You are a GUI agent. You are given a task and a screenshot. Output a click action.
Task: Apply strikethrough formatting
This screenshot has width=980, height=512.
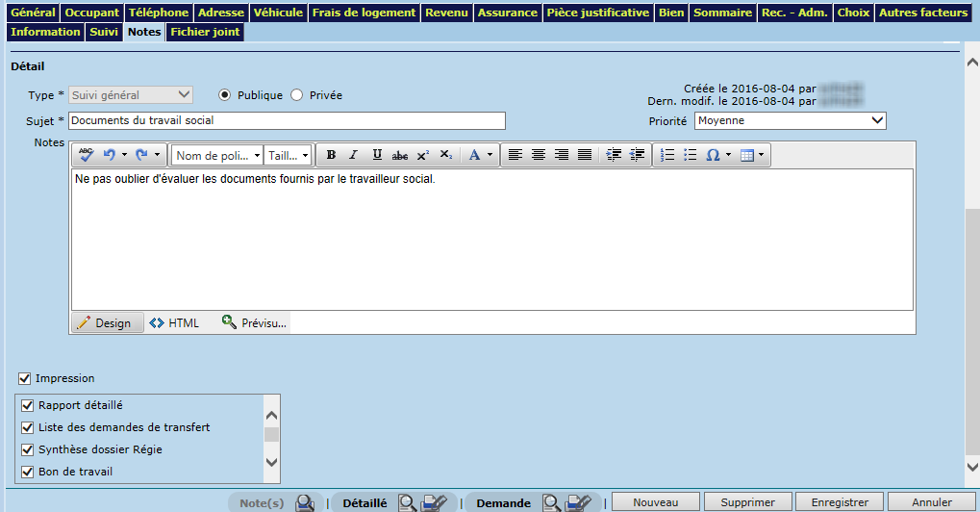(400, 155)
